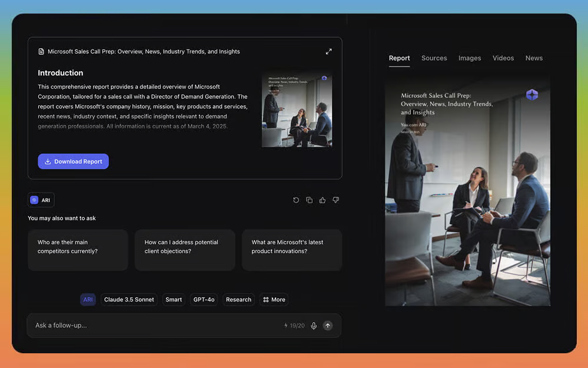Select the Claude 3.5 Sonnet model chip
The height and width of the screenshot is (368, 588).
click(x=129, y=299)
